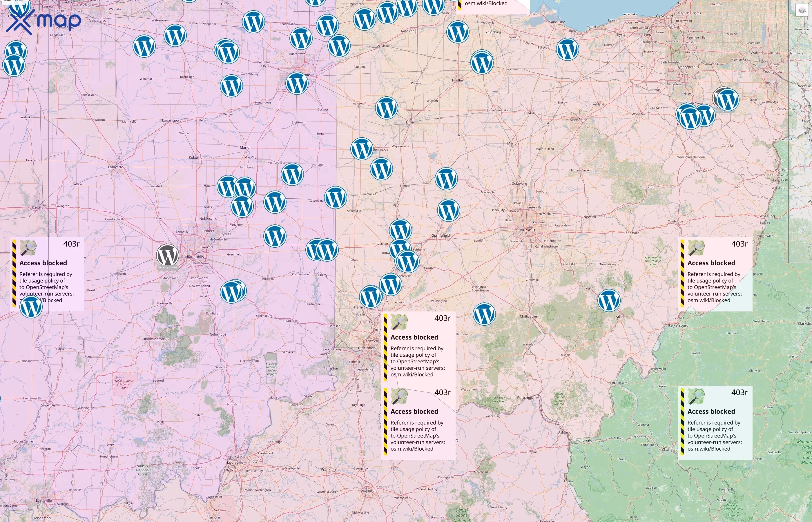Screen dimensions: 812x522
Task: Click the Huntington label near Ashland
Action: [x=585, y=440]
